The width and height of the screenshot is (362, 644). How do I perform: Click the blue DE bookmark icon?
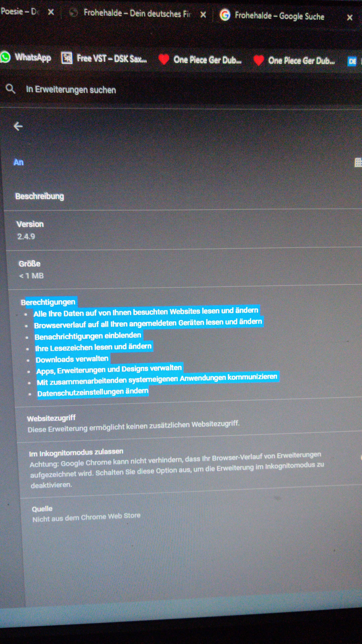(x=352, y=61)
